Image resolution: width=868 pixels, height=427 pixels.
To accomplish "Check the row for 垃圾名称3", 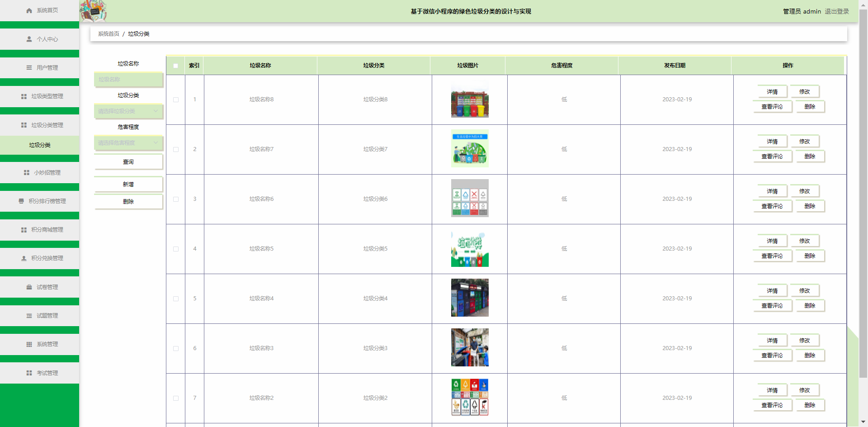I will point(176,348).
